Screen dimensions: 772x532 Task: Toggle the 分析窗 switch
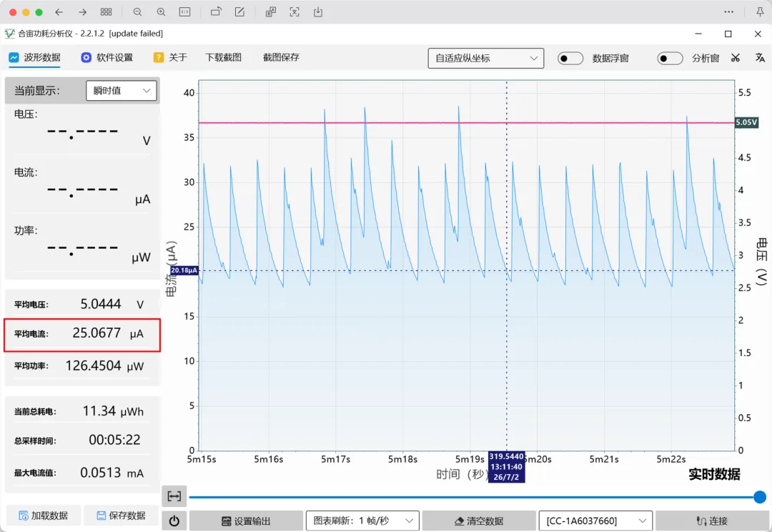(670, 58)
